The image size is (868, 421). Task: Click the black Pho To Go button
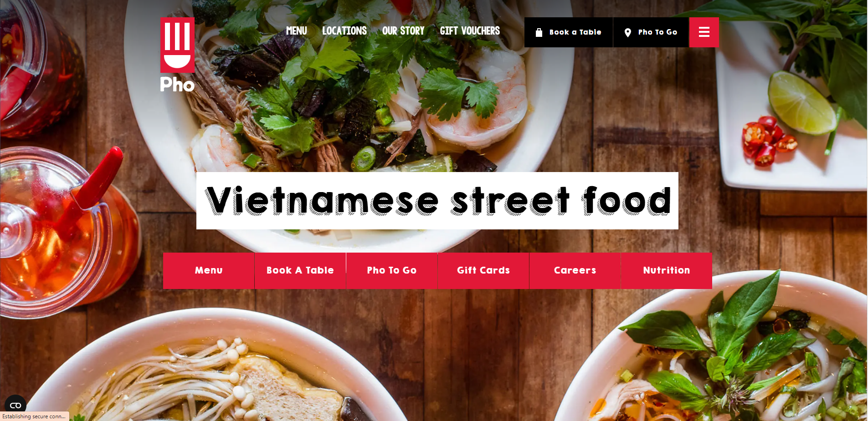[651, 32]
